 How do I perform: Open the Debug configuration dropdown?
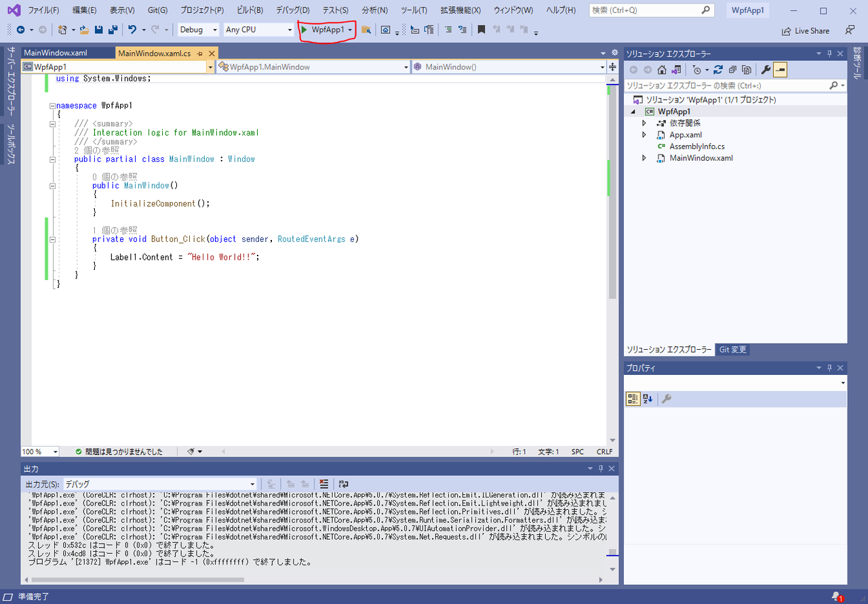coord(198,30)
